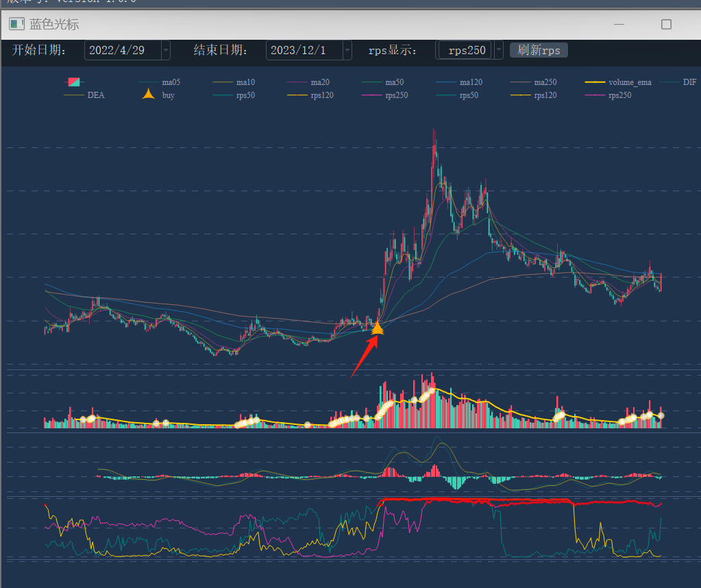Click the orange buy marker on the price chart
701x588 pixels.
click(377, 328)
